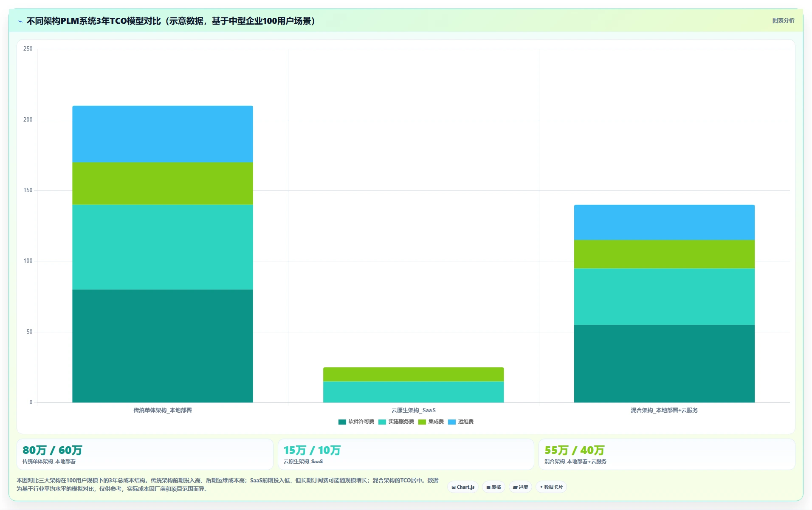Toggle the 集成费 legend item

[x=431, y=422]
